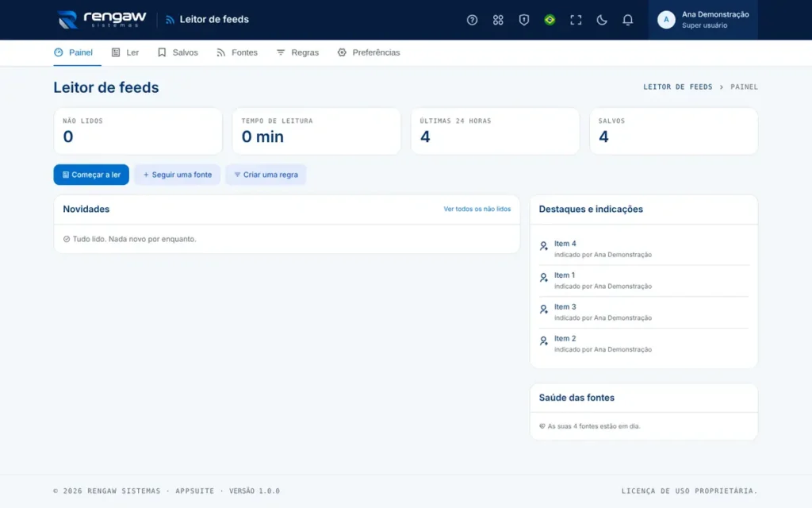Toggle fullscreen mode icon

pos(576,20)
